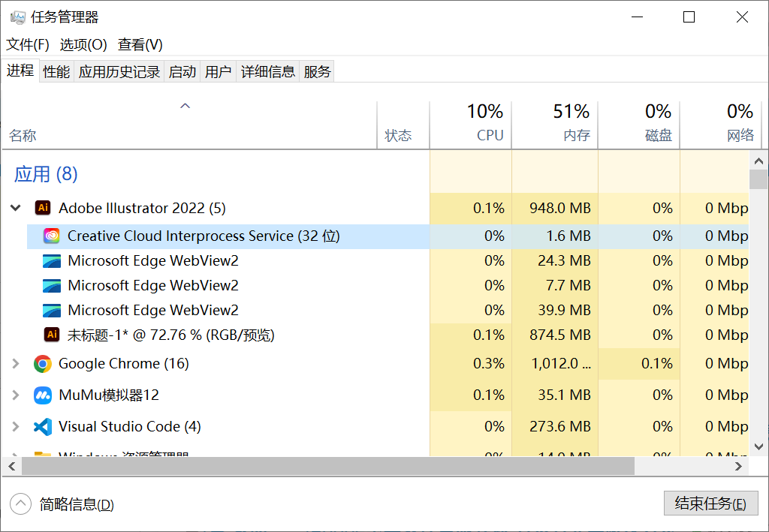Screen dimensions: 769x532
Task: Expand the Google Chrome (16) group
Action: 16,363
